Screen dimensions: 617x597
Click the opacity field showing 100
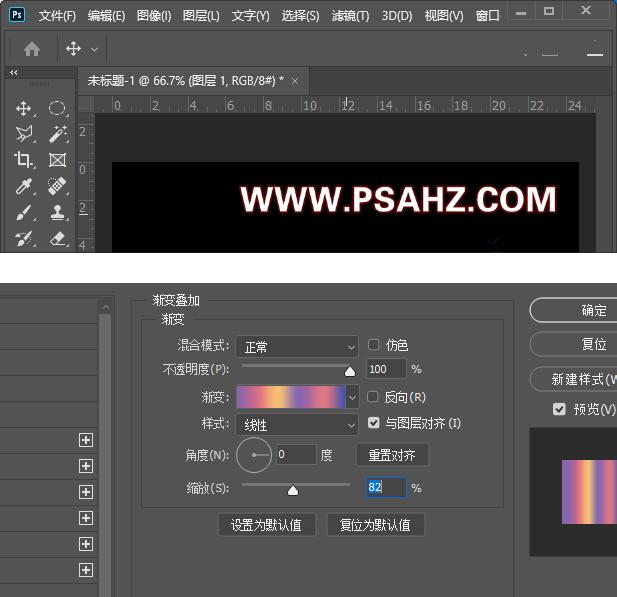[x=386, y=369]
